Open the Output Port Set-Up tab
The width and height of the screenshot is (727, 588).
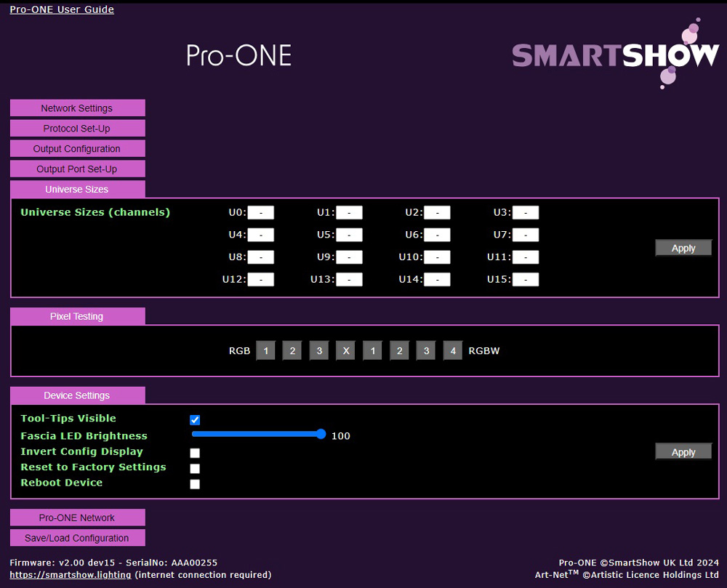[77, 169]
